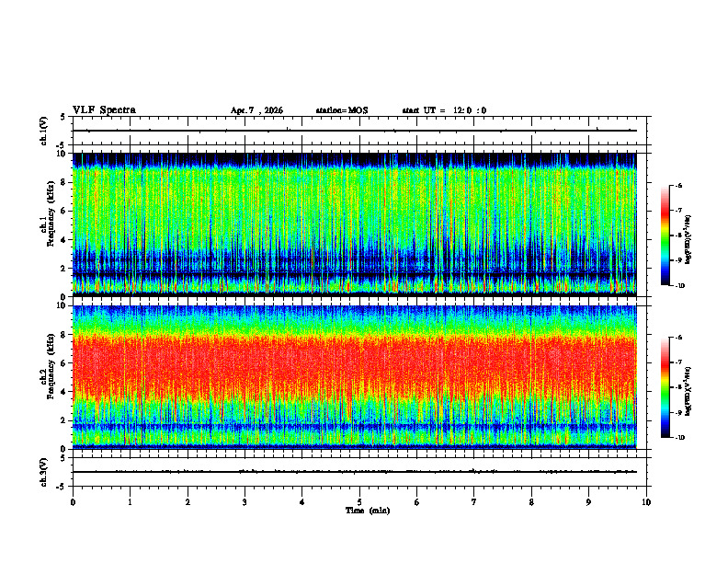The height and width of the screenshot is (563, 728).
Task: Click time-axis tick label "6"
Action: (417, 502)
